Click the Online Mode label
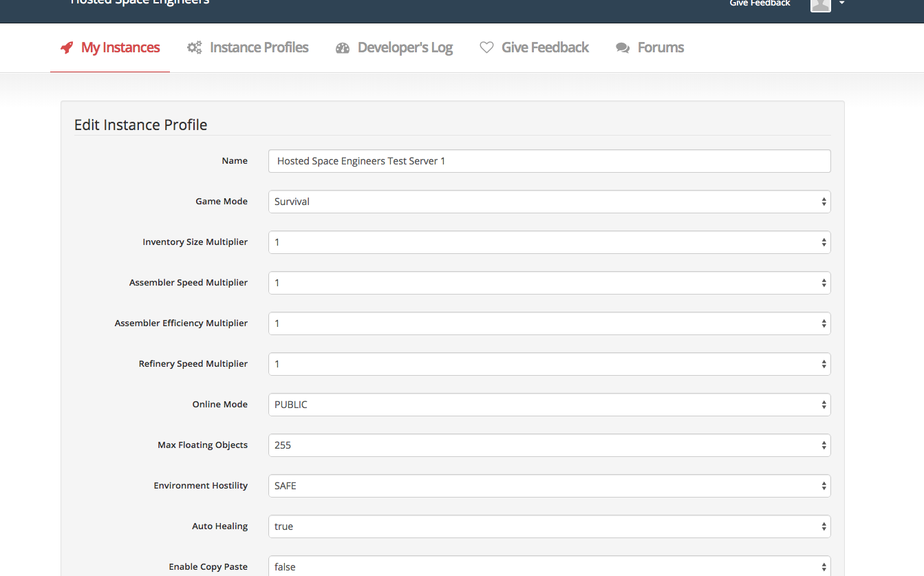The image size is (924, 576). pyautogui.click(x=220, y=404)
